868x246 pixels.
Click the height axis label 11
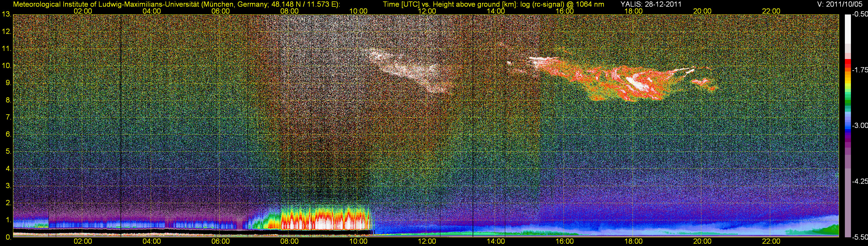click(x=6, y=49)
